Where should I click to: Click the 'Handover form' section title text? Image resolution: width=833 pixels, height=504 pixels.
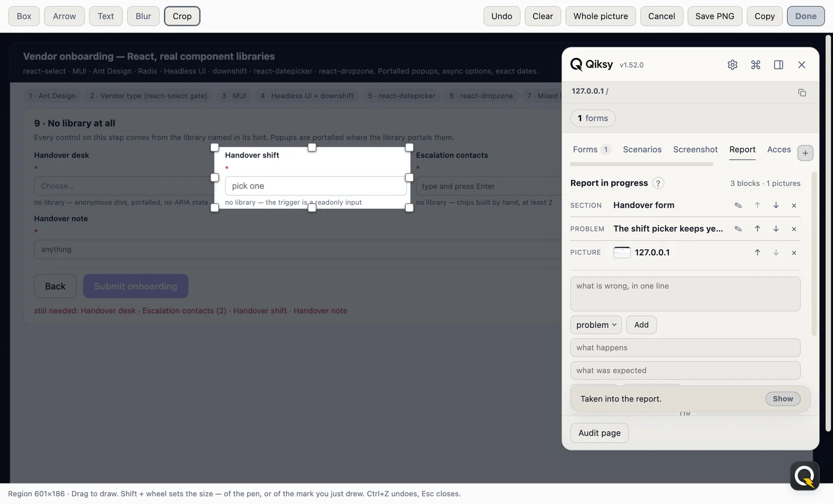pos(643,205)
